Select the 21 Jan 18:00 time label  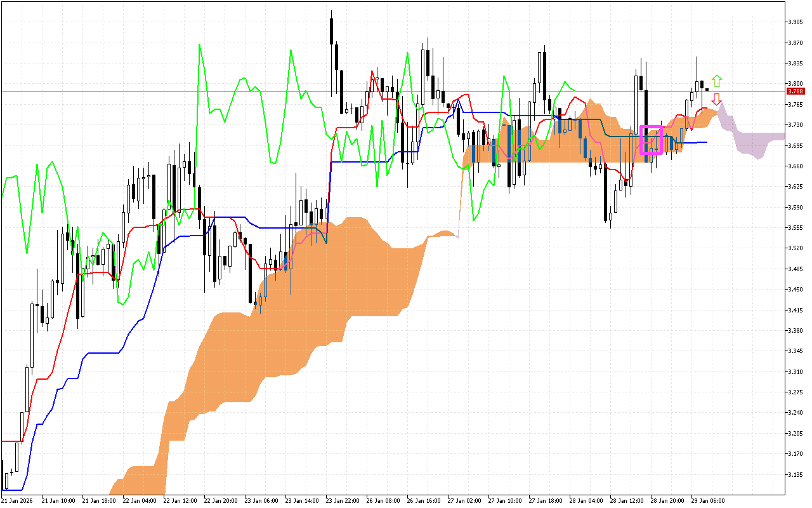(98, 501)
